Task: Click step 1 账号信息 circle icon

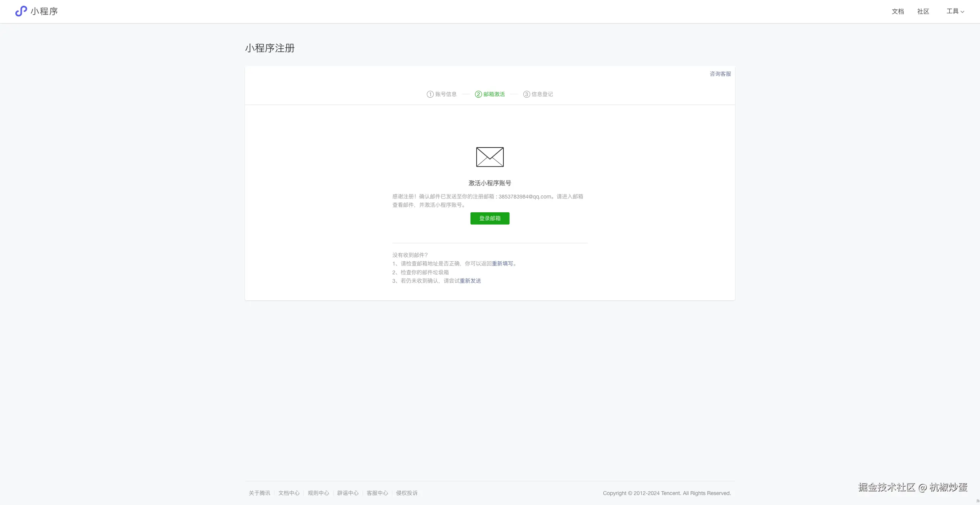Action: (x=430, y=94)
